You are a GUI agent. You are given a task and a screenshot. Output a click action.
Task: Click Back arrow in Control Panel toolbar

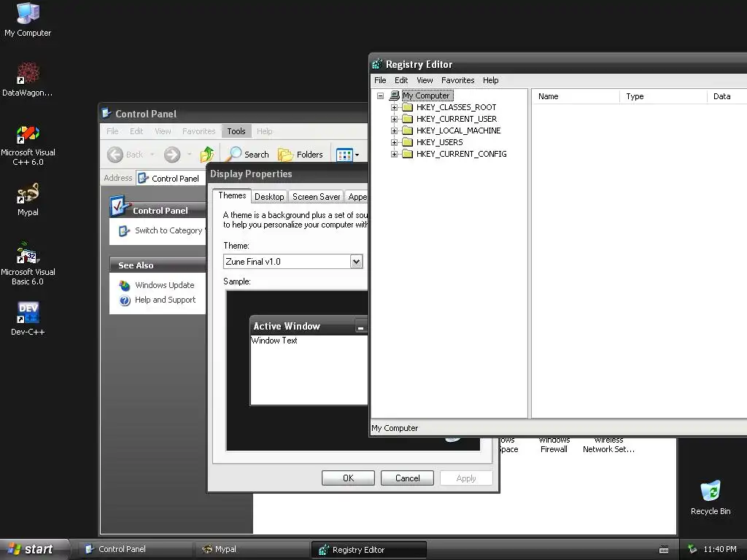pos(115,155)
